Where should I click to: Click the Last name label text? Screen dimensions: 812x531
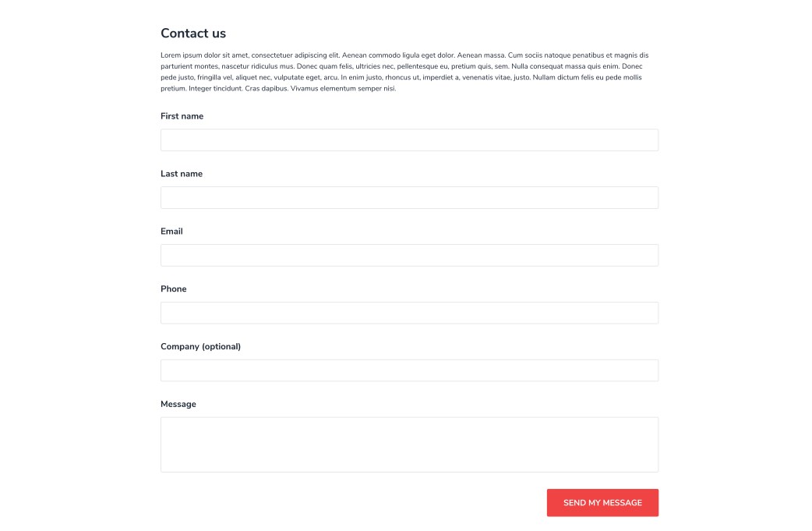click(182, 174)
